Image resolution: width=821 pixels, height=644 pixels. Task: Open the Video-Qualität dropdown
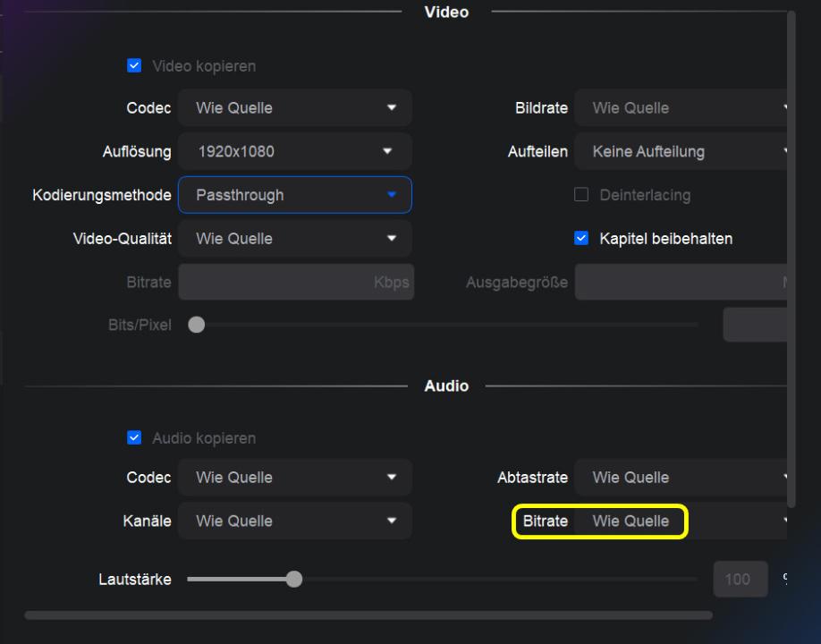294,239
